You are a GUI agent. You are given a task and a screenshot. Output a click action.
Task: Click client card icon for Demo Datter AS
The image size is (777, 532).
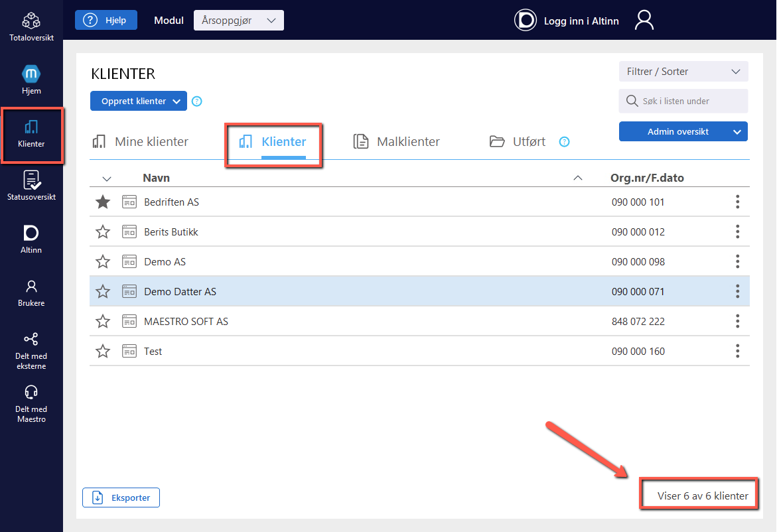click(x=129, y=291)
